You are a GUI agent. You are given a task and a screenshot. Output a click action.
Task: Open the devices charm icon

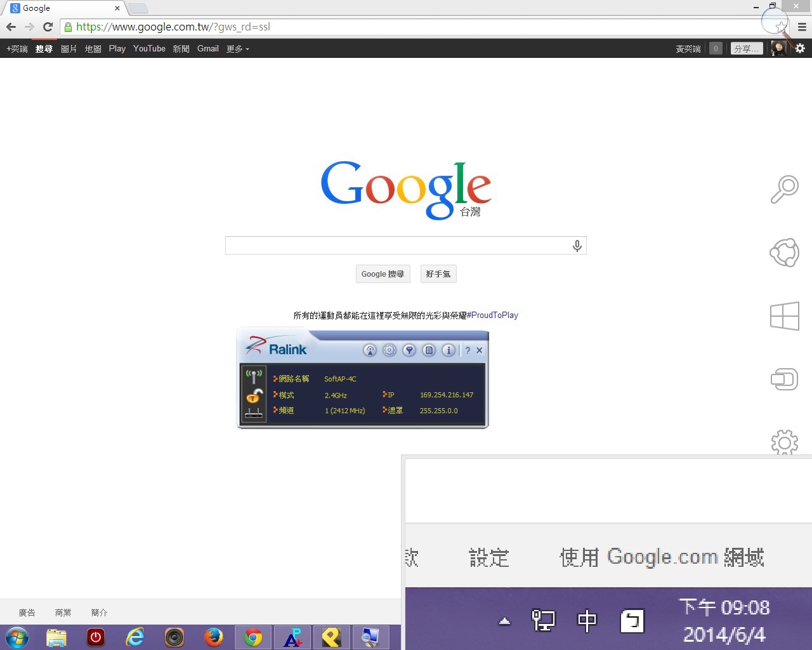tap(785, 380)
